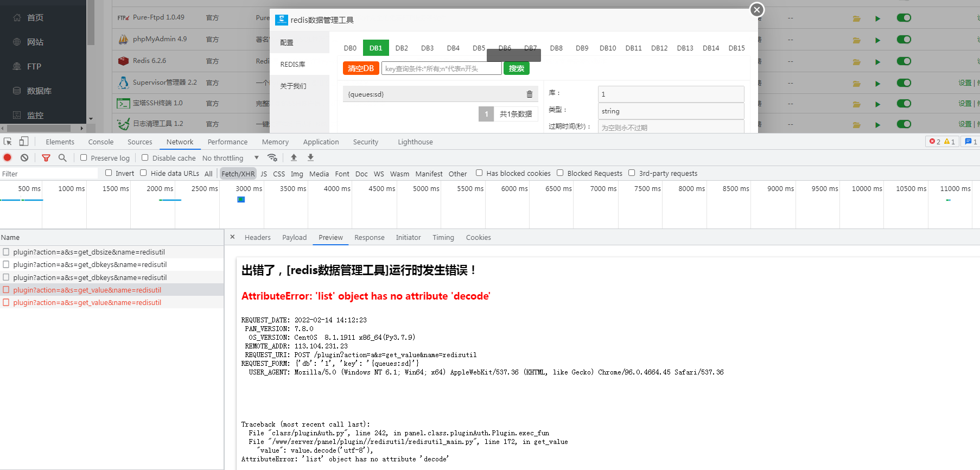
Task: Toggle the network filter funnel icon
Action: 46,158
